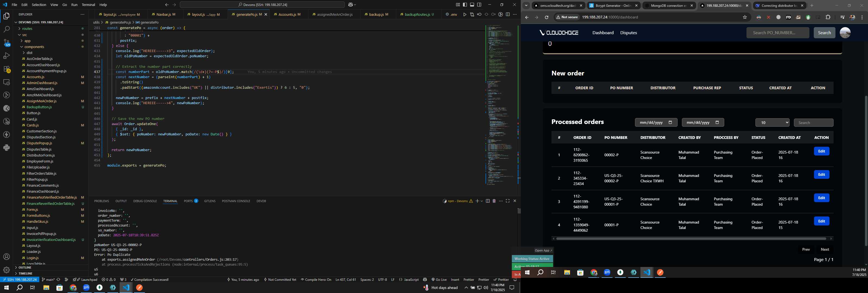Open the Explorer view in activity bar
Viewport: 868px width, 293px height.
click(7, 16)
